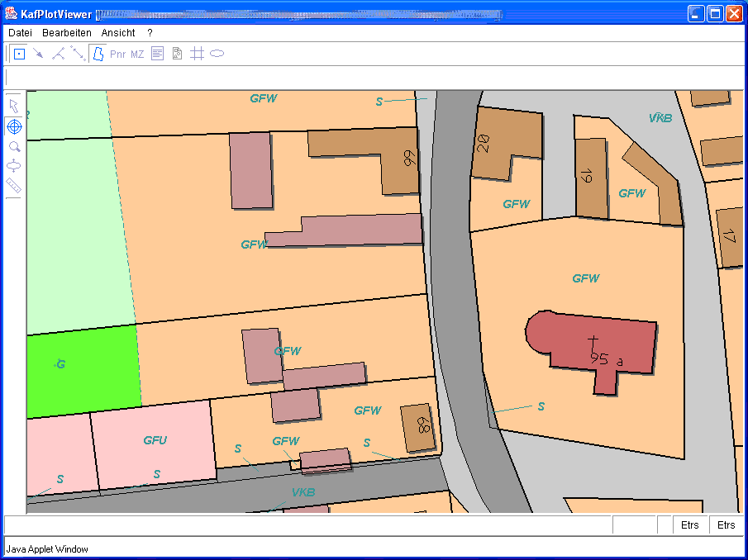The height and width of the screenshot is (560, 748).
Task: Open the Datei menu
Action: click(x=21, y=33)
